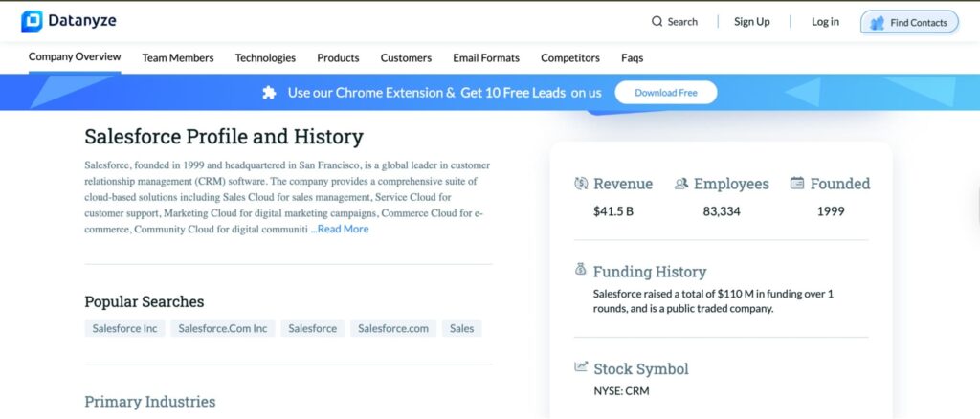Click the Popular Searches heading
The height and width of the screenshot is (419, 980).
point(145,301)
